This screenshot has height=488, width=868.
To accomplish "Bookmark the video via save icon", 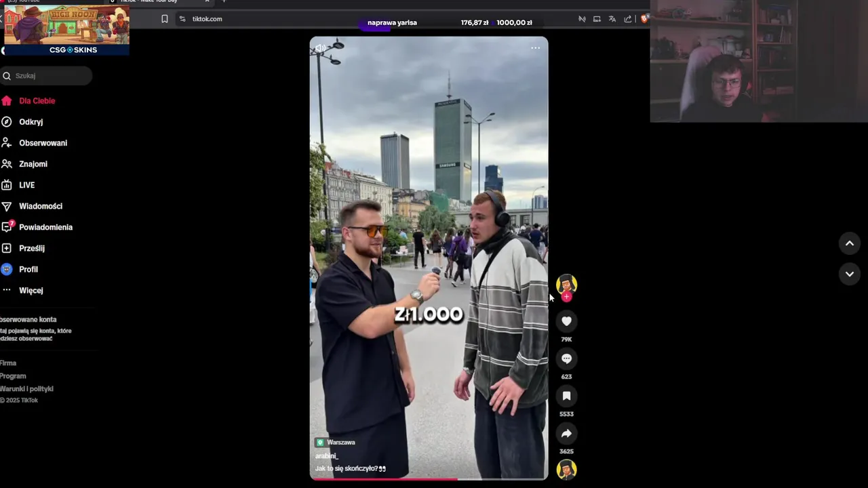I will [566, 396].
